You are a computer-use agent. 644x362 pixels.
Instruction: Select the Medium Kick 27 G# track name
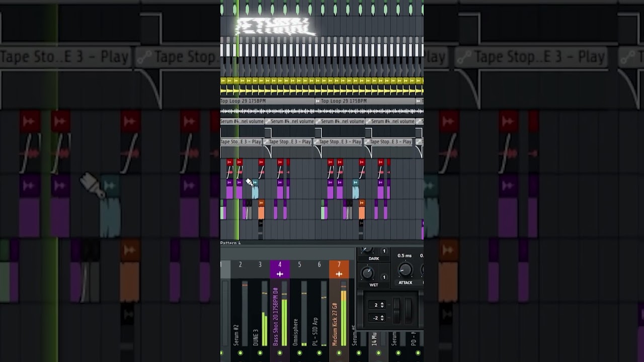click(335, 324)
